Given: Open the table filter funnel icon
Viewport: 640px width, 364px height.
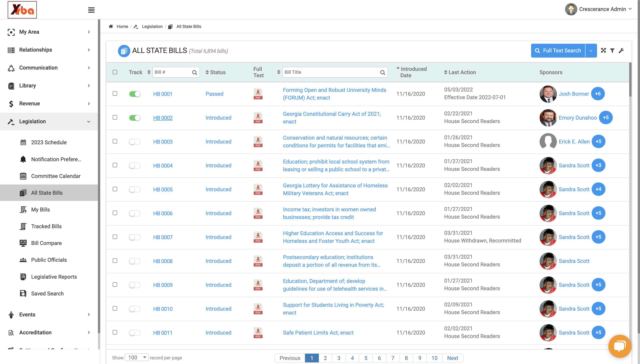Looking at the screenshot, I should coord(612,50).
